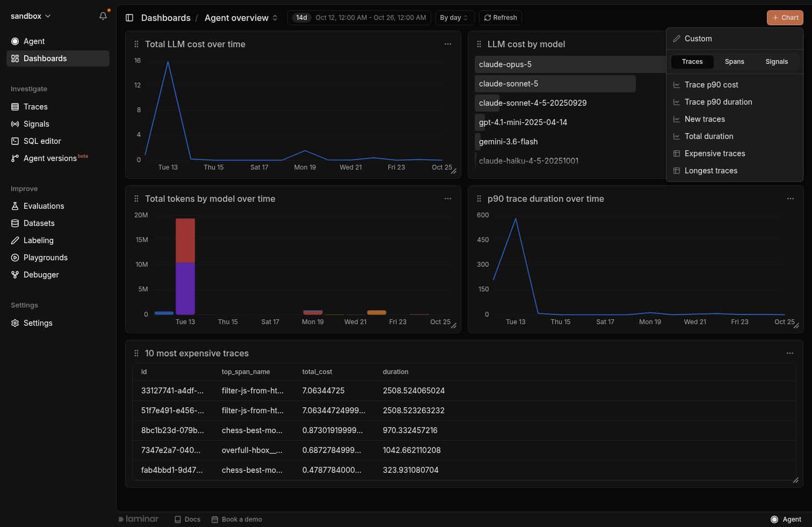Screen dimensions: 812x527
Task: Toggle the sidebar panel icon
Action: click(x=129, y=18)
